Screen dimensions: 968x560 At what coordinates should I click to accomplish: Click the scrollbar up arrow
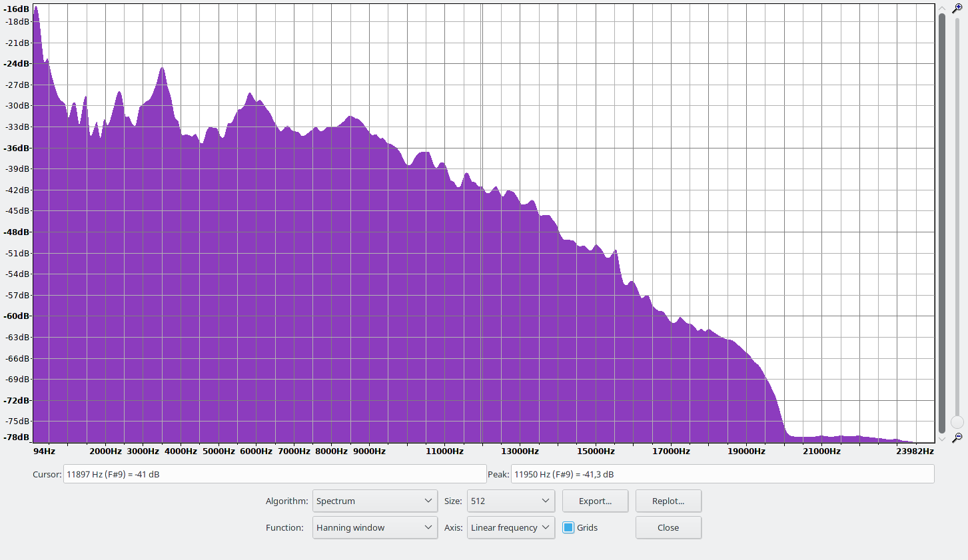(942, 9)
